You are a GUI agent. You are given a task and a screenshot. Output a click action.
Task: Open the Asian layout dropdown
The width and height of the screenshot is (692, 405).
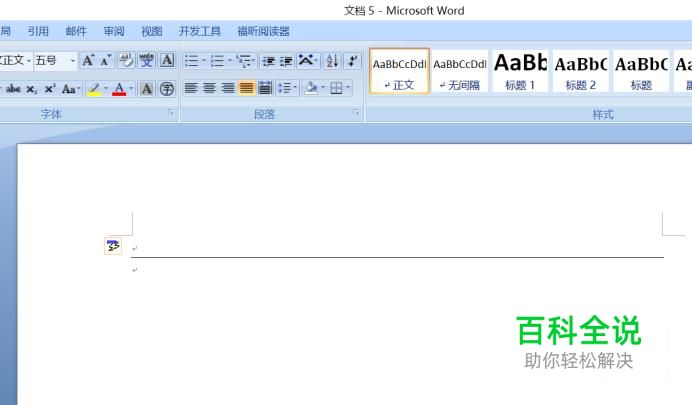[308, 61]
